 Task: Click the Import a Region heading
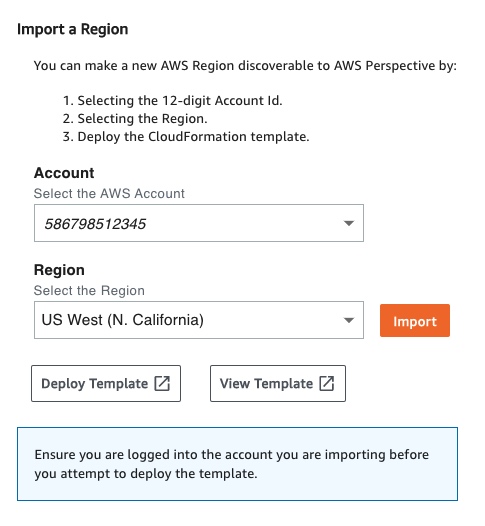[x=73, y=29]
